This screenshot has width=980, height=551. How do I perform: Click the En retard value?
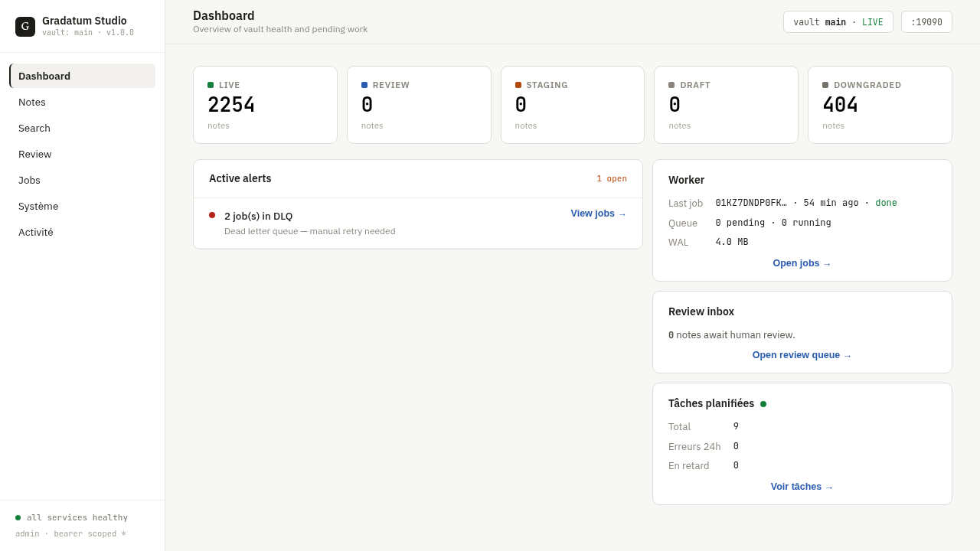(737, 465)
